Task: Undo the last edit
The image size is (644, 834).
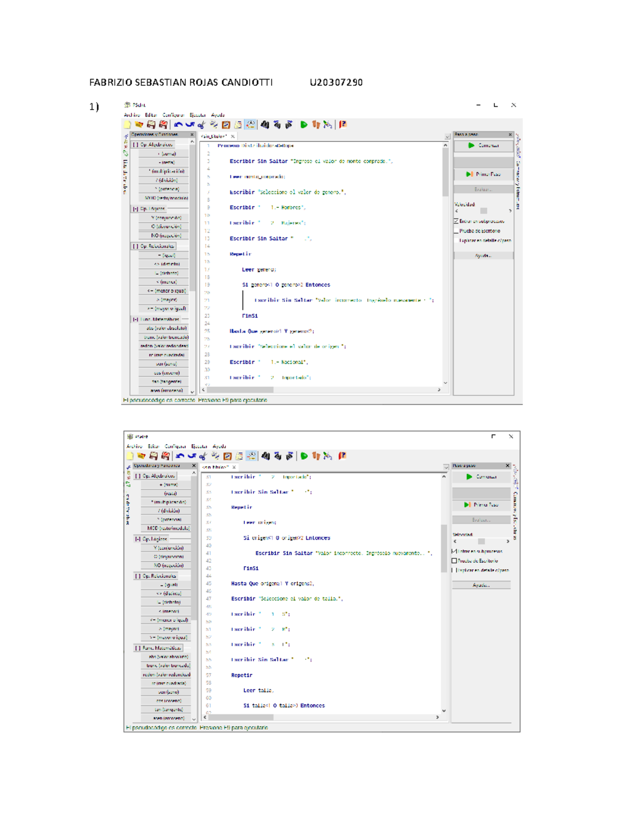Action: tap(178, 125)
